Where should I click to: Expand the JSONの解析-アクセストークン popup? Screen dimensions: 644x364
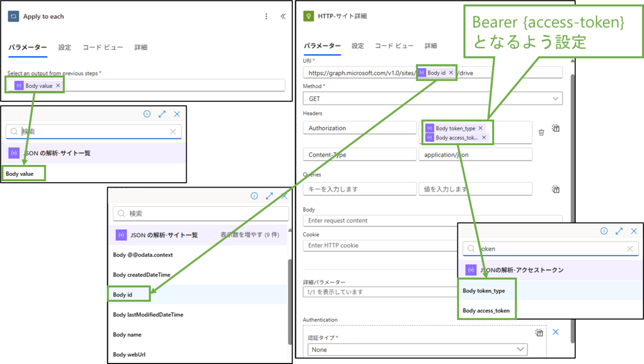click(619, 231)
